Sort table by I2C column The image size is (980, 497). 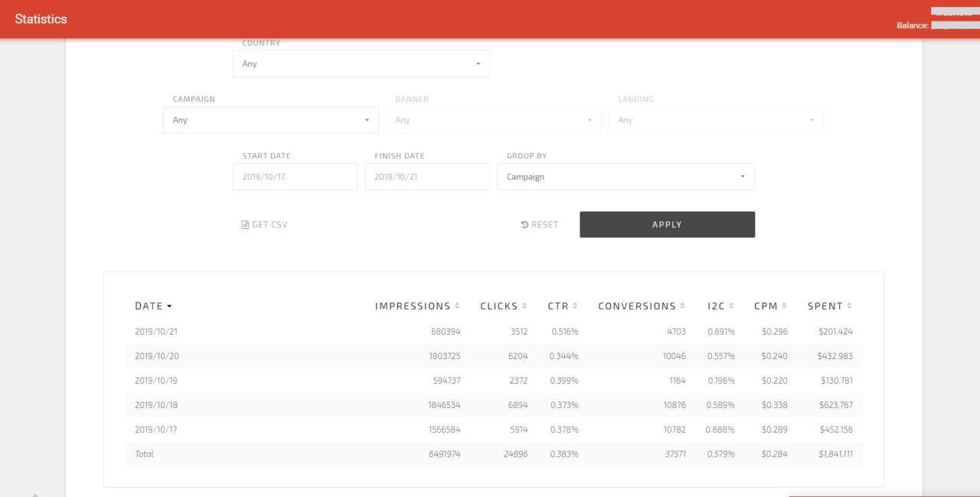click(x=720, y=306)
